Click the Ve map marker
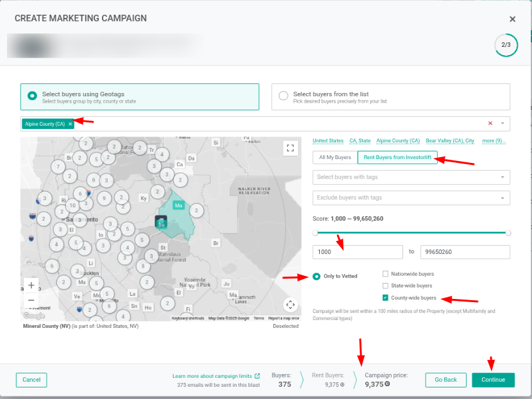 point(77,296)
